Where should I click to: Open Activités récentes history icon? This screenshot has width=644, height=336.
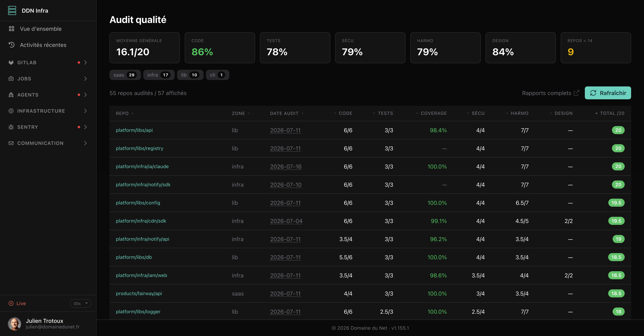click(12, 45)
